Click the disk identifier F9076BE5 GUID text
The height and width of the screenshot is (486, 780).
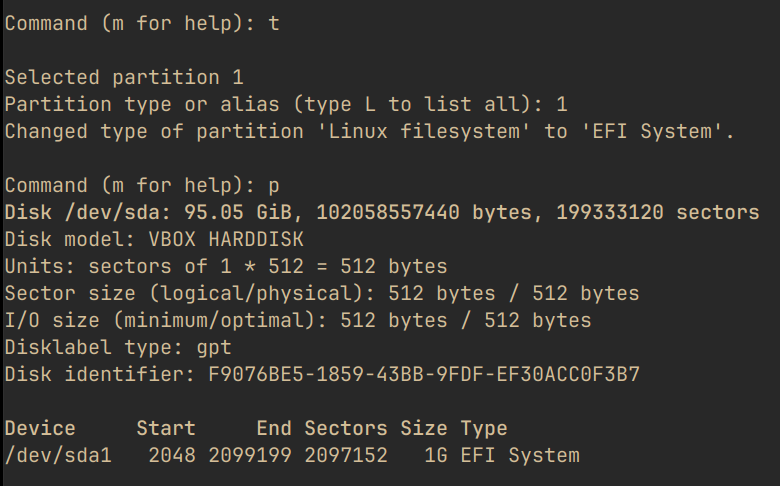(x=424, y=375)
